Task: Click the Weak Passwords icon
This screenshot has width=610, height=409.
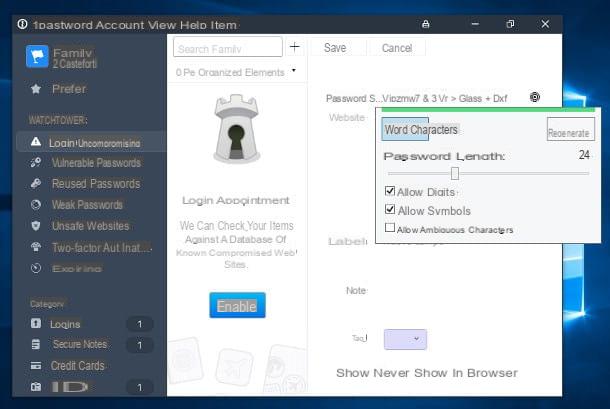Action: 36,204
